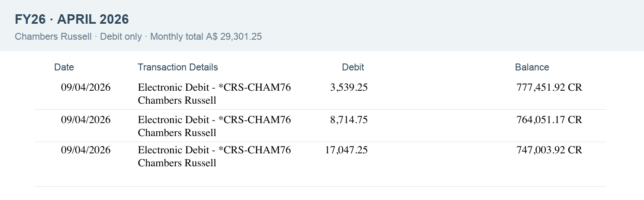
Task: Click the 17,047.25 debit amount
Action: point(346,150)
